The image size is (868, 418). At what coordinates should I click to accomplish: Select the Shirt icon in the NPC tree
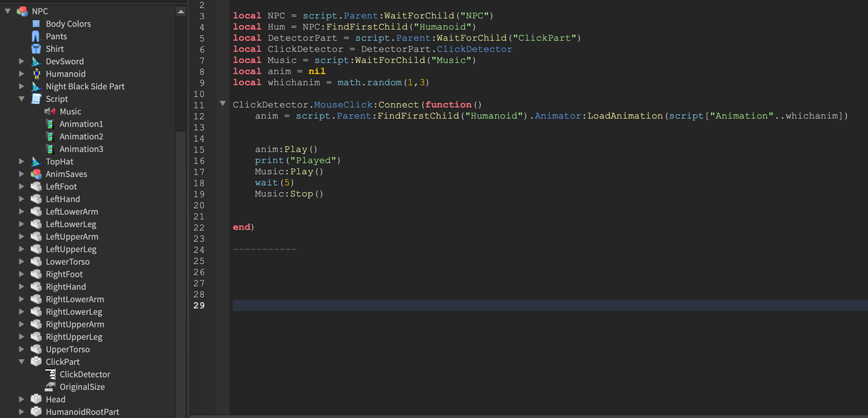pyautogui.click(x=36, y=48)
